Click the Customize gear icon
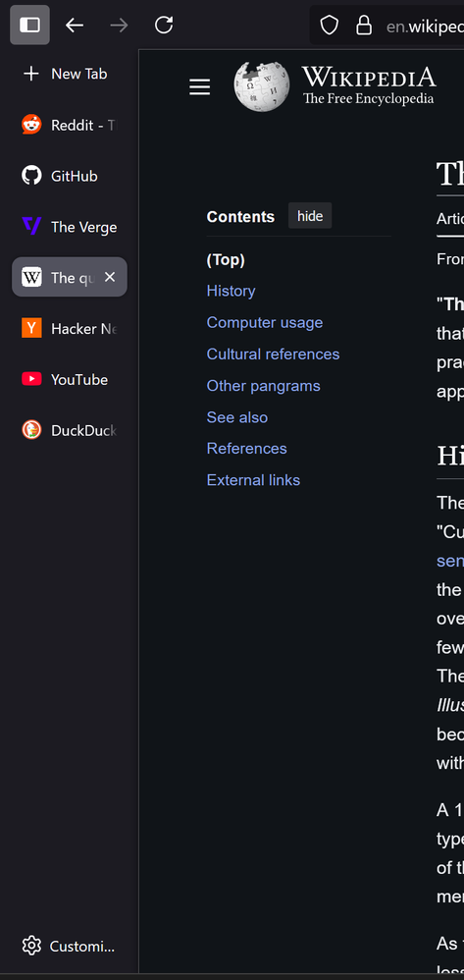Image resolution: width=464 pixels, height=980 pixels. [31, 946]
